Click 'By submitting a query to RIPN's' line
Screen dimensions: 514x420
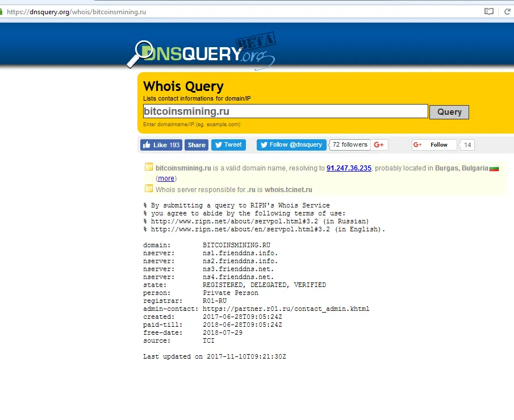tap(236, 205)
